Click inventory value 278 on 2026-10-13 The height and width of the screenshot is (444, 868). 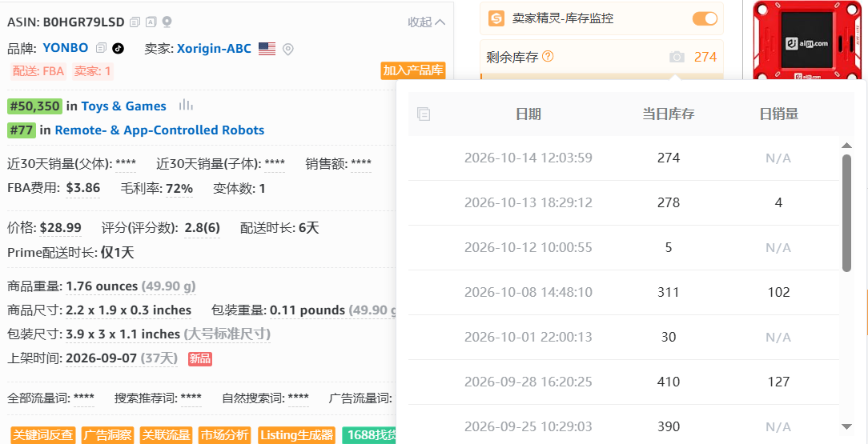click(x=668, y=203)
